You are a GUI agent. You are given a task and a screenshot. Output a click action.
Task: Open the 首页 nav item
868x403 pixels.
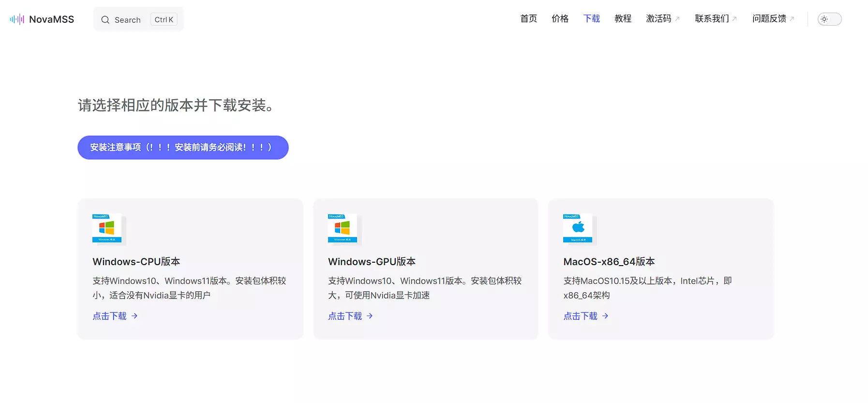coord(528,19)
